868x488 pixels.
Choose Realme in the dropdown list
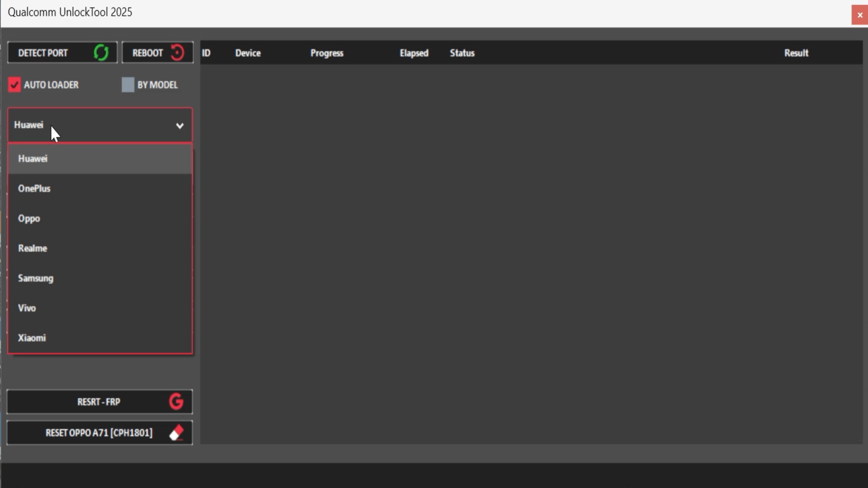click(x=100, y=248)
